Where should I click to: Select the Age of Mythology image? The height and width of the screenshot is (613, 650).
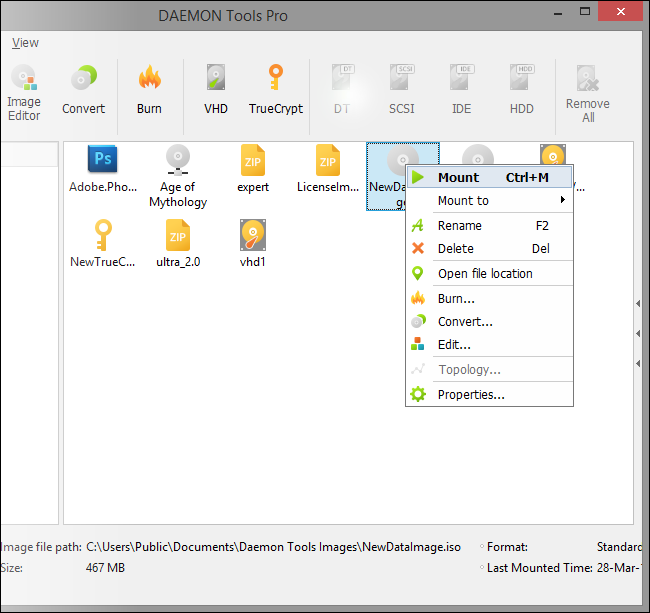[x=178, y=176]
